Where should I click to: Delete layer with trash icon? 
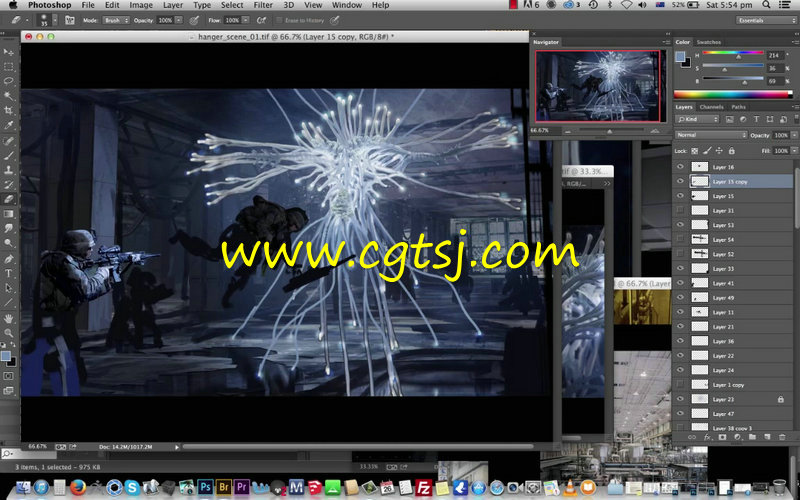[x=782, y=437]
